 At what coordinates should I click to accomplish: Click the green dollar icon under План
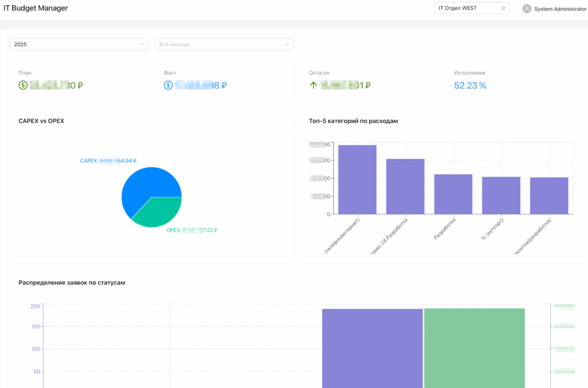click(x=23, y=85)
